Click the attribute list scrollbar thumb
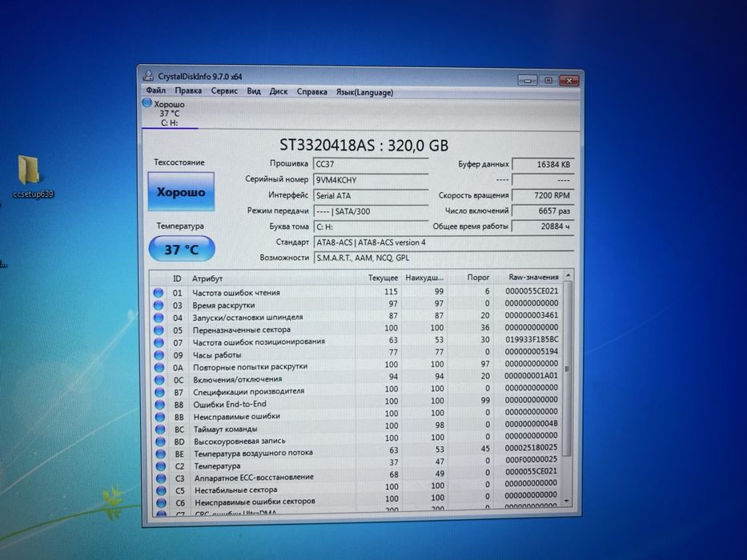Screen dimensions: 747x560 [567, 368]
